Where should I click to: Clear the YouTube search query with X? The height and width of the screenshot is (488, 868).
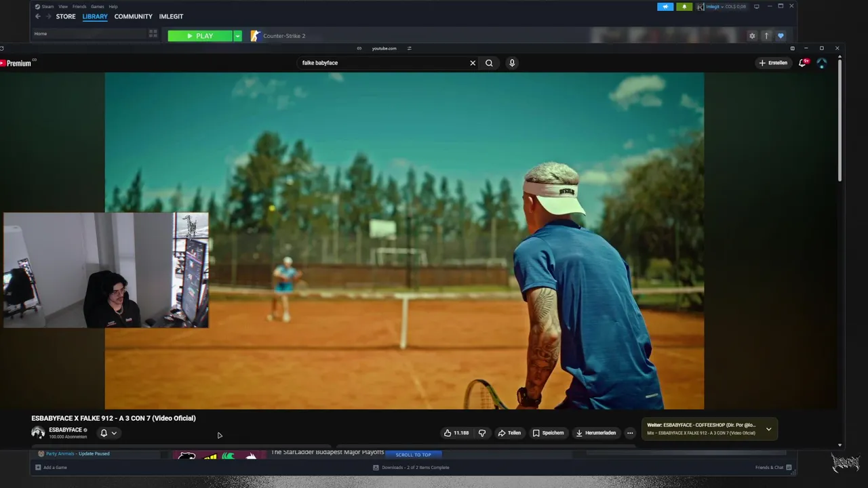tap(473, 63)
